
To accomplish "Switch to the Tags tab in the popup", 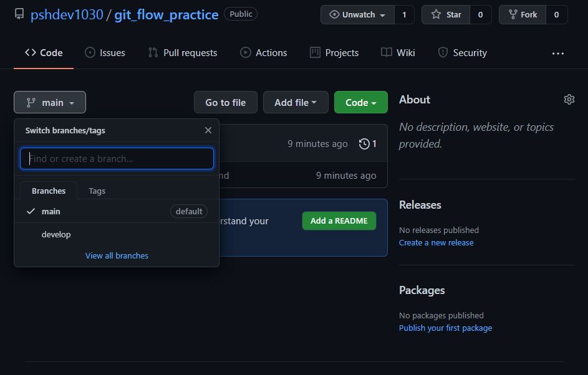I will [97, 191].
